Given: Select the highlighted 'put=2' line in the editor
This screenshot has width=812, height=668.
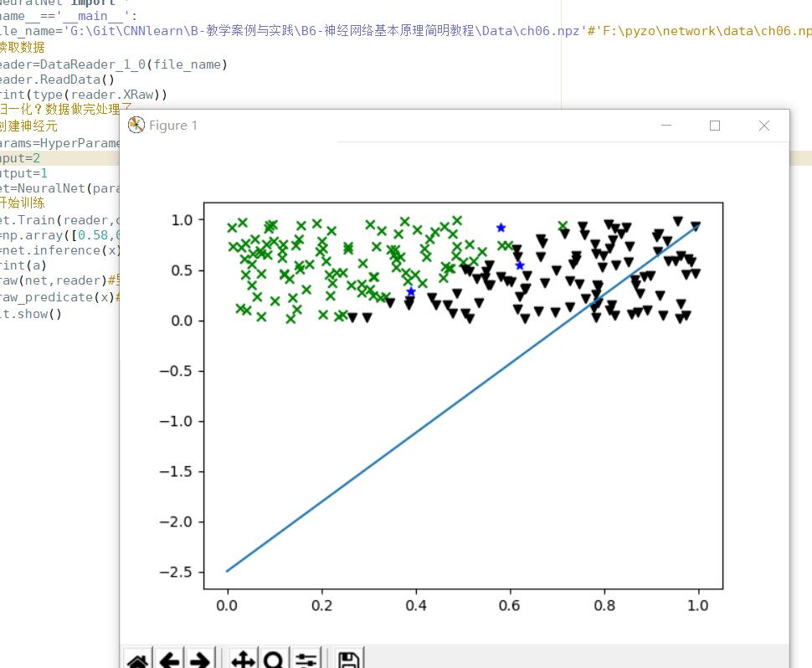Looking at the screenshot, I should (21, 157).
